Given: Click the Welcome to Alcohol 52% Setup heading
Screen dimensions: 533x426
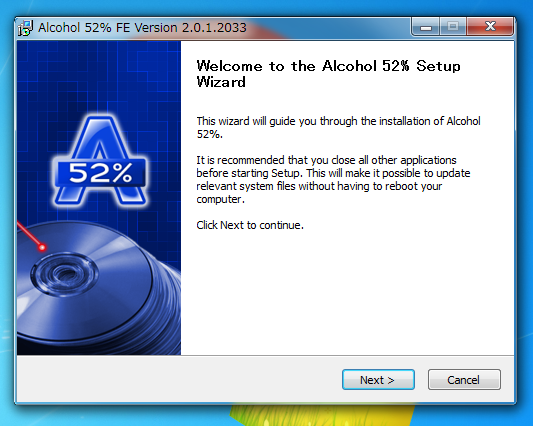Looking at the screenshot, I should tap(328, 74).
